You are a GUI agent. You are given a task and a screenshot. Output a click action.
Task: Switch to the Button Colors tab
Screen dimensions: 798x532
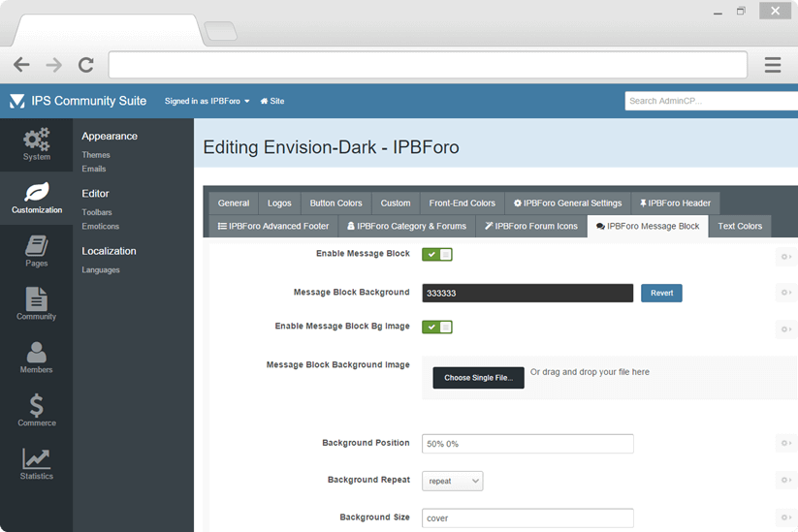(335, 203)
